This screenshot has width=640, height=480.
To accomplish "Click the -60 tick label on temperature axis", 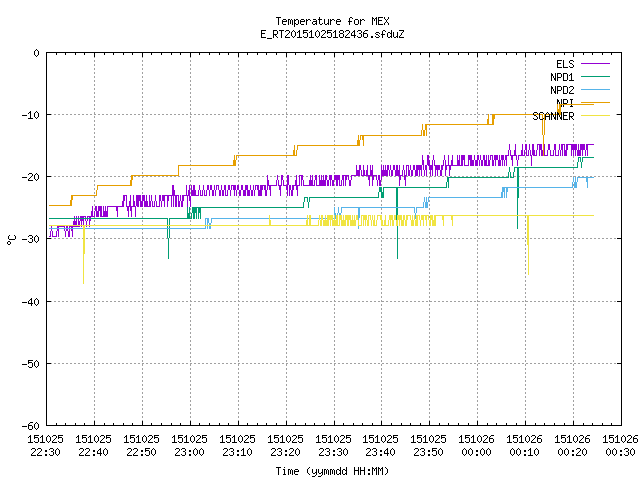I will click(31, 426).
